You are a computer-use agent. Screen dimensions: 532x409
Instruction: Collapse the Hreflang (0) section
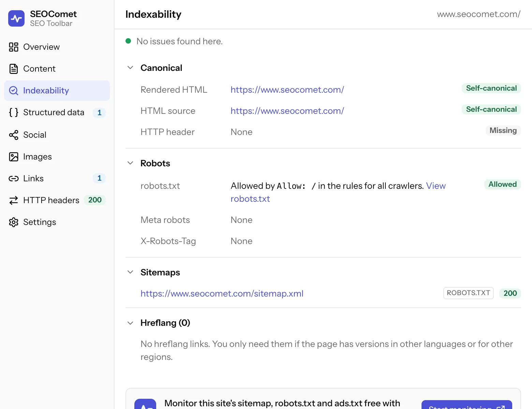(x=130, y=323)
